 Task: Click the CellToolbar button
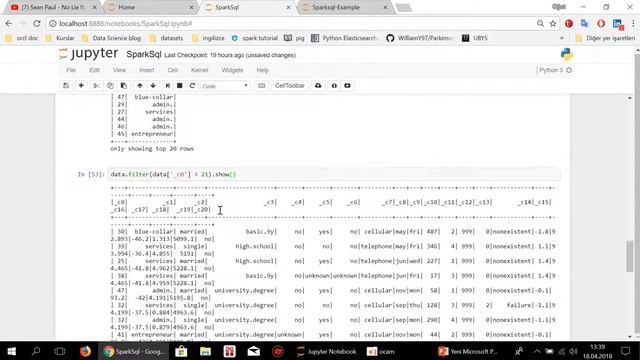pos(290,86)
